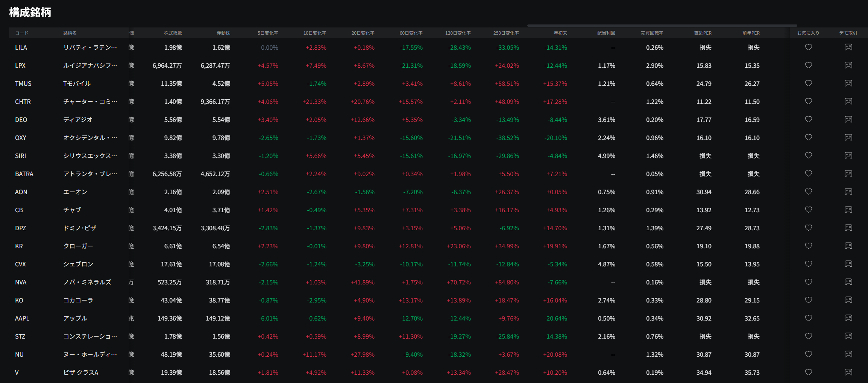The width and height of the screenshot is (868, 383).
Task: Favorite OXY using its heart icon
Action: click(x=808, y=138)
